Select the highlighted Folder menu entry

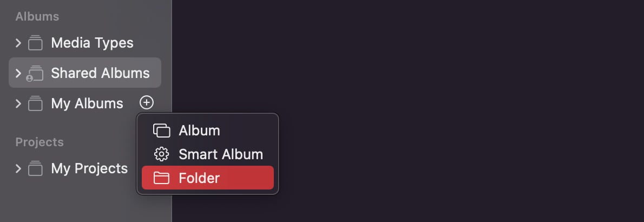pyautogui.click(x=208, y=178)
